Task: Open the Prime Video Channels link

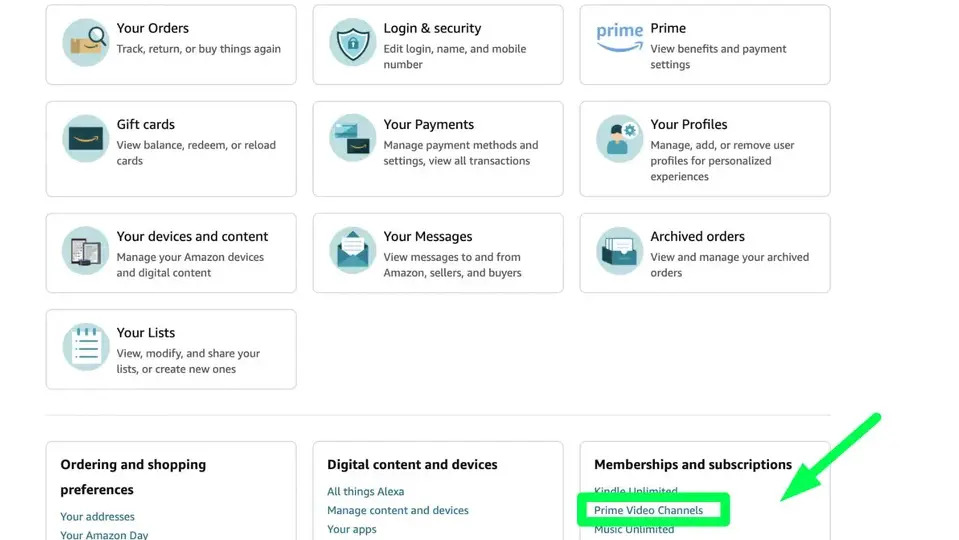Action: pyautogui.click(x=648, y=510)
